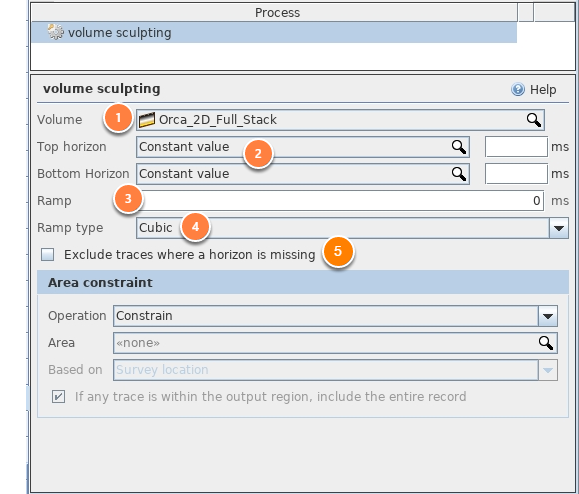579x494 pixels.
Task: Enable Exclude traces where horizon is missing
Action: tap(48, 254)
